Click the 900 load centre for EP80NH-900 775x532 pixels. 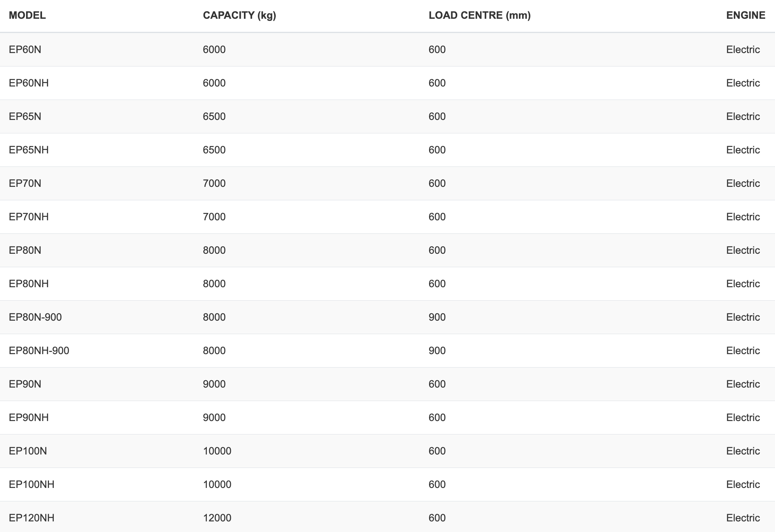(x=437, y=351)
